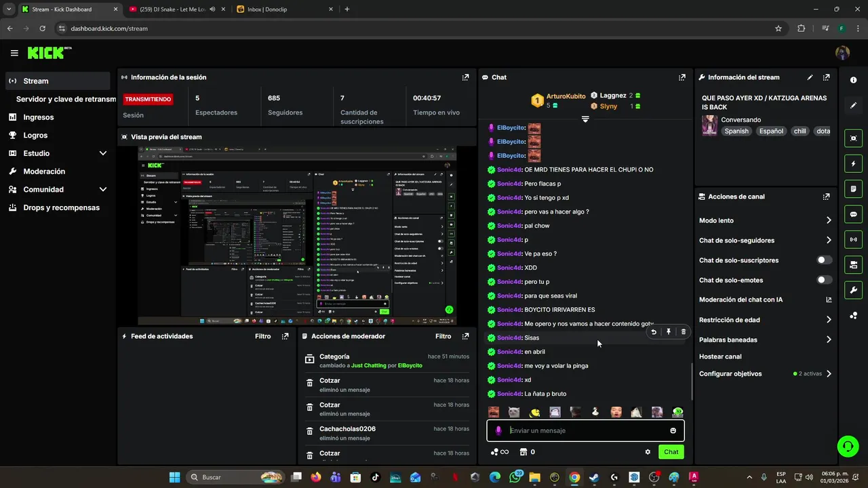The width and height of the screenshot is (868, 488).
Task: Toggle the note document widget icon in the right rail
Action: coord(853,188)
